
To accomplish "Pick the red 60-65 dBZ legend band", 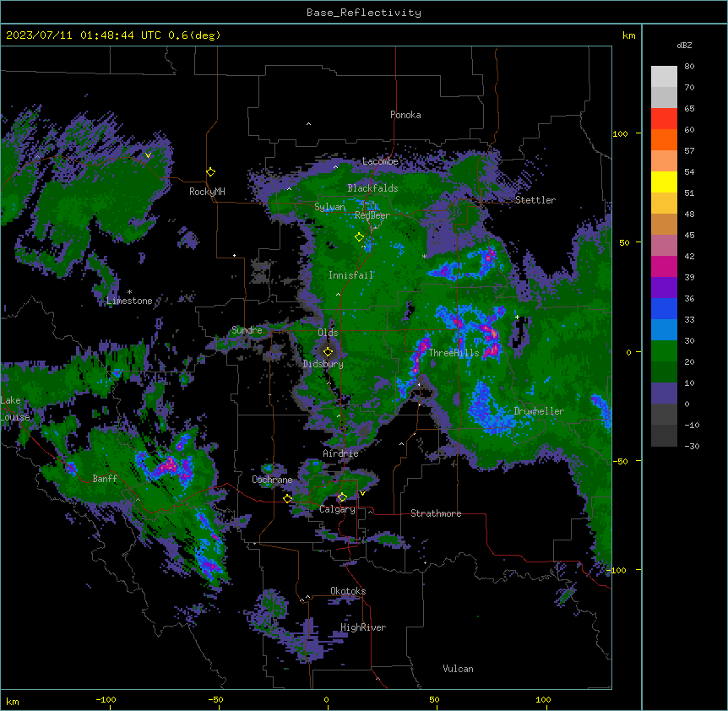I will click(x=664, y=119).
